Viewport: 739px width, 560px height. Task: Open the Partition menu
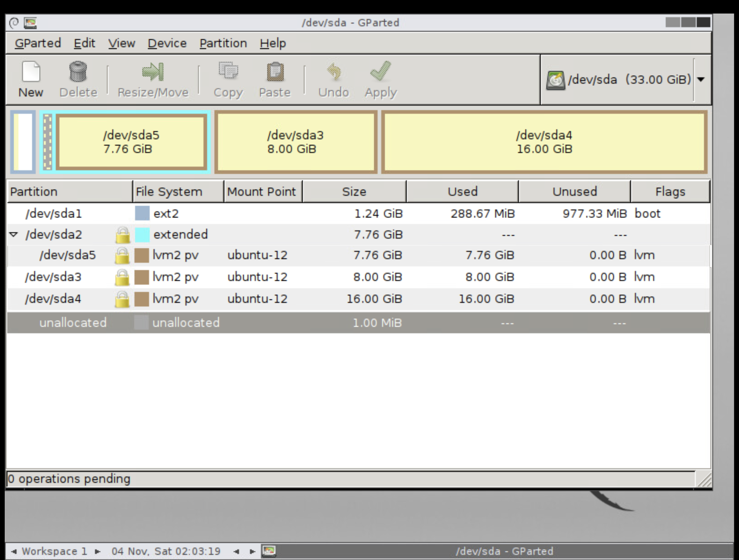coord(223,43)
